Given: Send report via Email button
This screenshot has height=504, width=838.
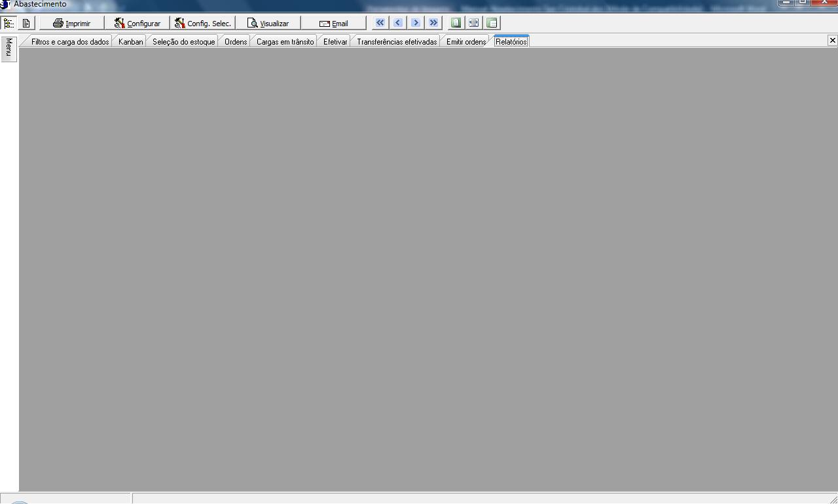Looking at the screenshot, I should tap(333, 23).
